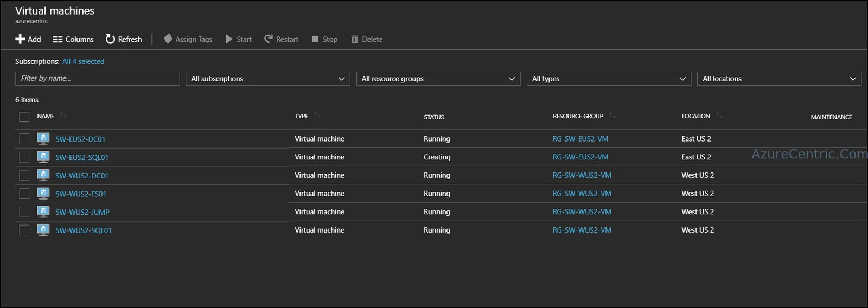This screenshot has width=868, height=308.
Task: Sort by the TYPE column arrows
Action: point(318,116)
